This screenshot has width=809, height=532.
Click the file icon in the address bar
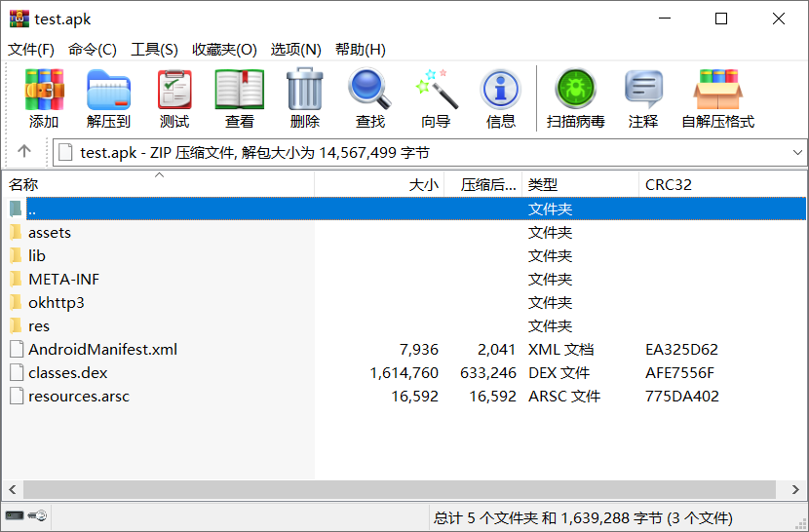point(65,153)
